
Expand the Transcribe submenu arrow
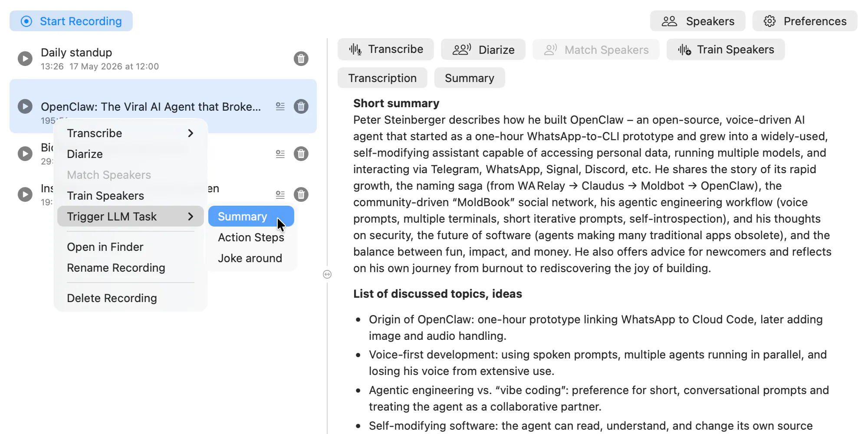point(191,133)
